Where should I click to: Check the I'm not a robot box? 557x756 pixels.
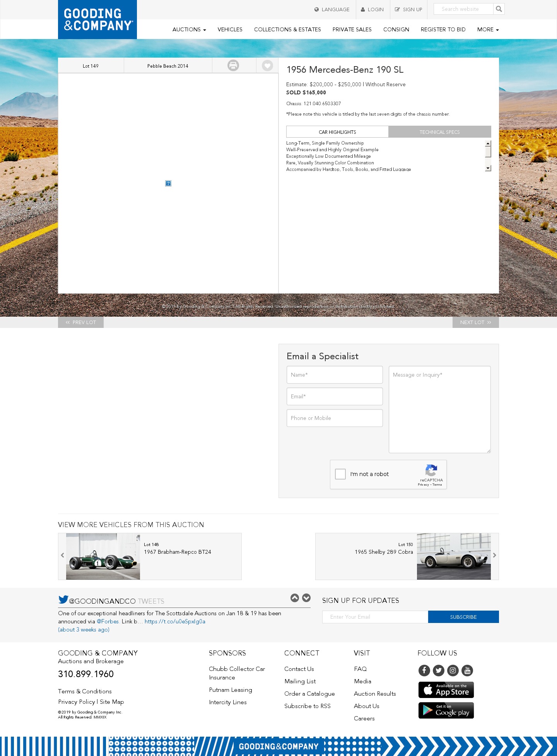pos(340,474)
